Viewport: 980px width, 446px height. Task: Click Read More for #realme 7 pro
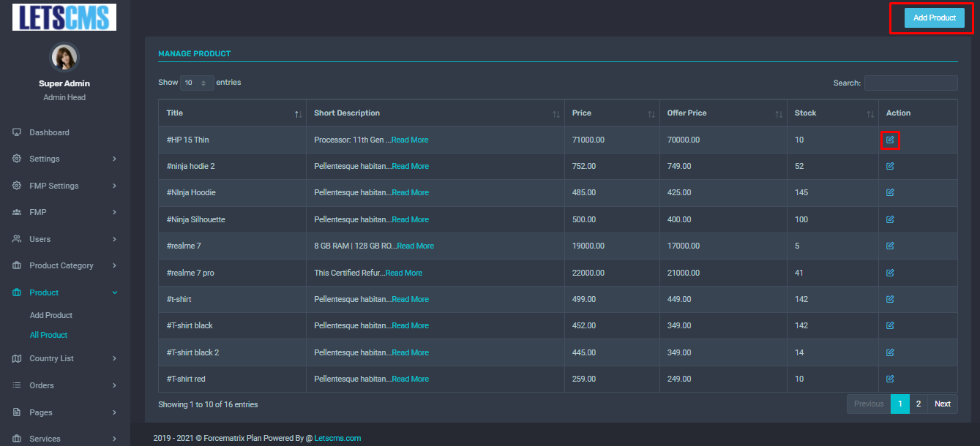[x=403, y=273]
